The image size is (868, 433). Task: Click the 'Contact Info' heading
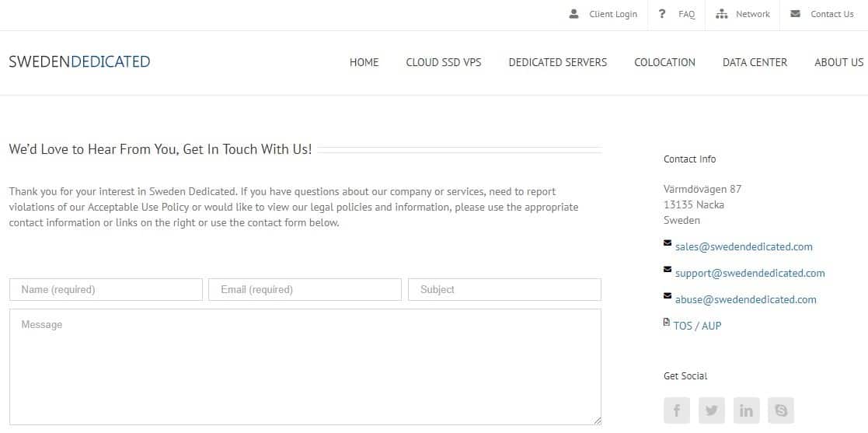tap(690, 159)
